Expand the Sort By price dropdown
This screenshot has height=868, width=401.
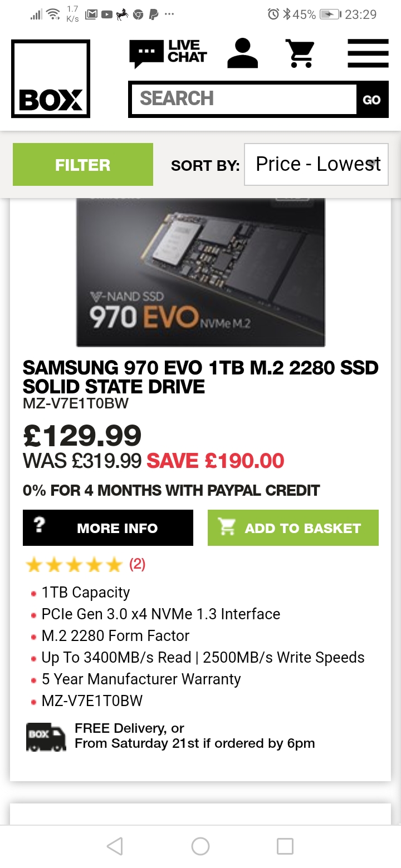[316, 164]
